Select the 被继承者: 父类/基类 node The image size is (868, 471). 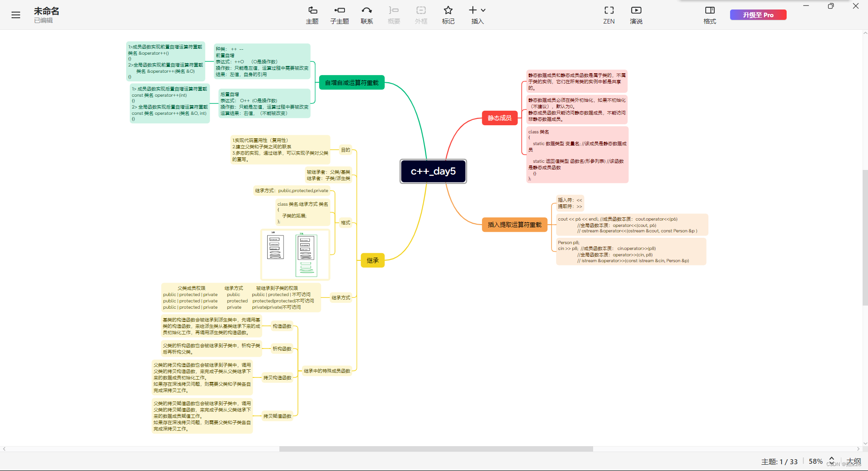point(328,175)
